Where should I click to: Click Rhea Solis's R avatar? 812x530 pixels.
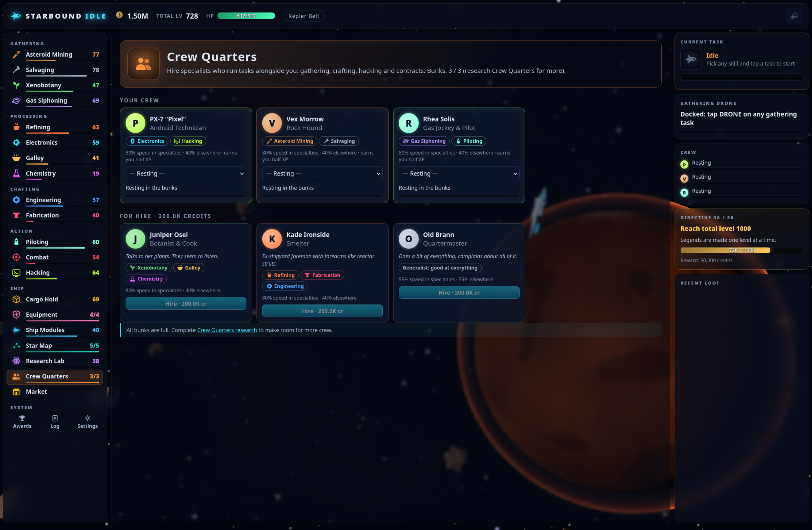tap(409, 123)
